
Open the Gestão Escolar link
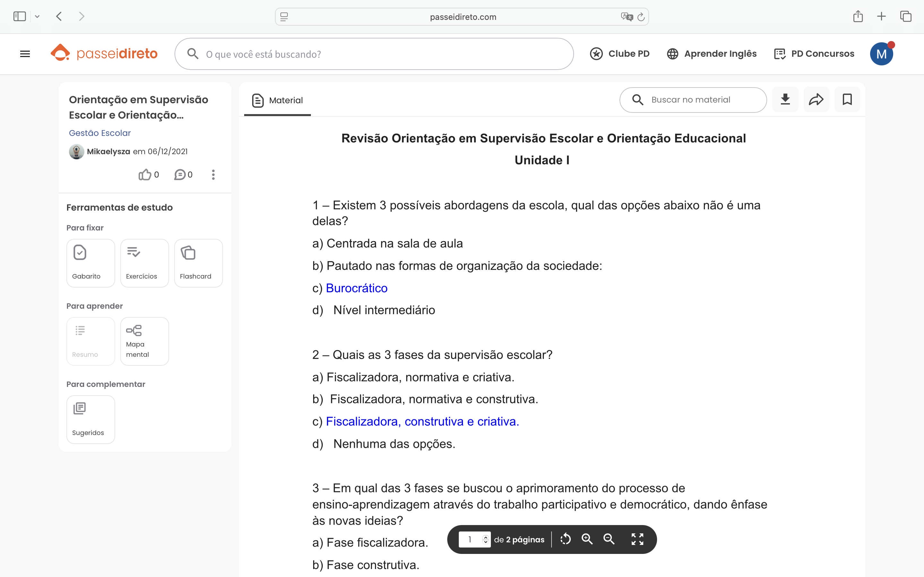click(100, 133)
